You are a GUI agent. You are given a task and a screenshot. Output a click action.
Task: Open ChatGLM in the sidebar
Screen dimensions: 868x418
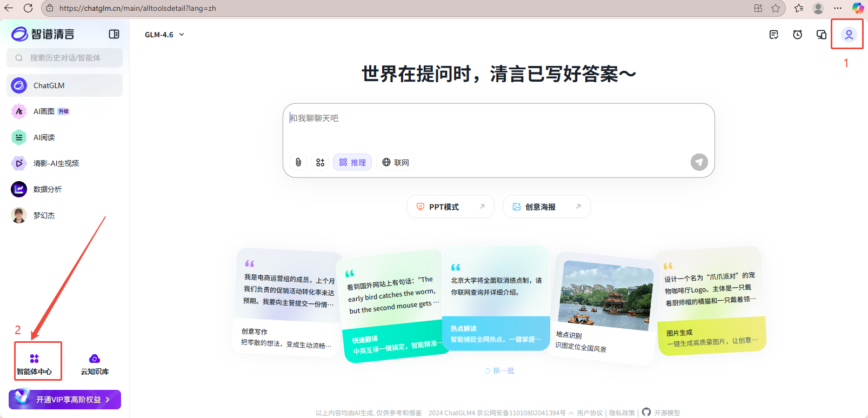click(x=64, y=85)
